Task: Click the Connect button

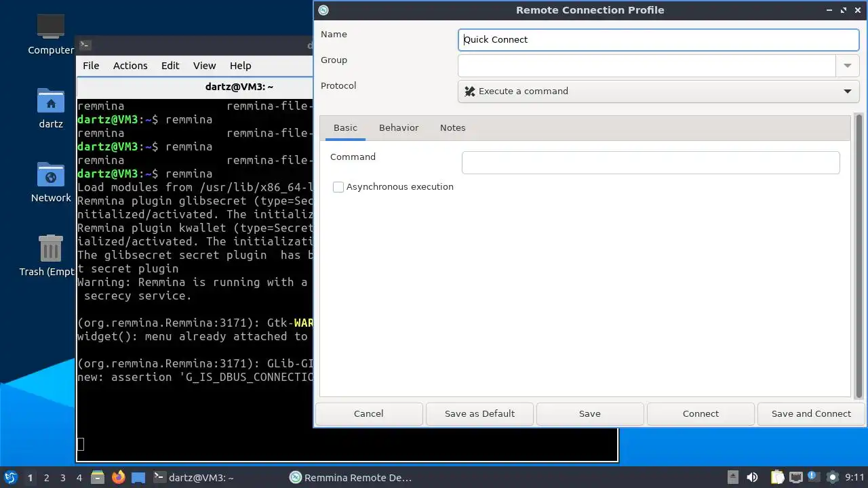Action: pyautogui.click(x=701, y=413)
